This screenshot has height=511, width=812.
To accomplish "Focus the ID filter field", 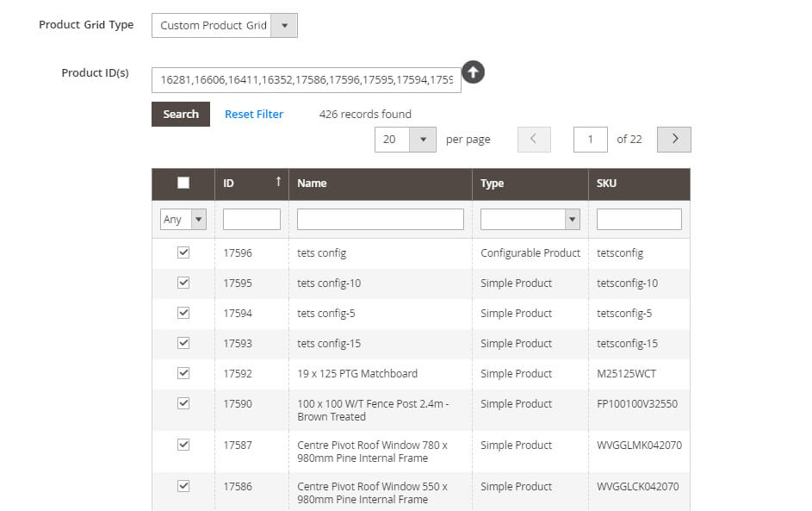I will (251, 219).
